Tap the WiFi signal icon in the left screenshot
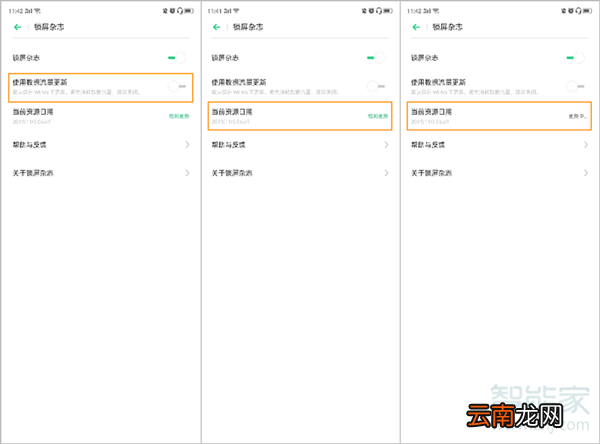Screen dimensions: 600x444 click(38, 11)
